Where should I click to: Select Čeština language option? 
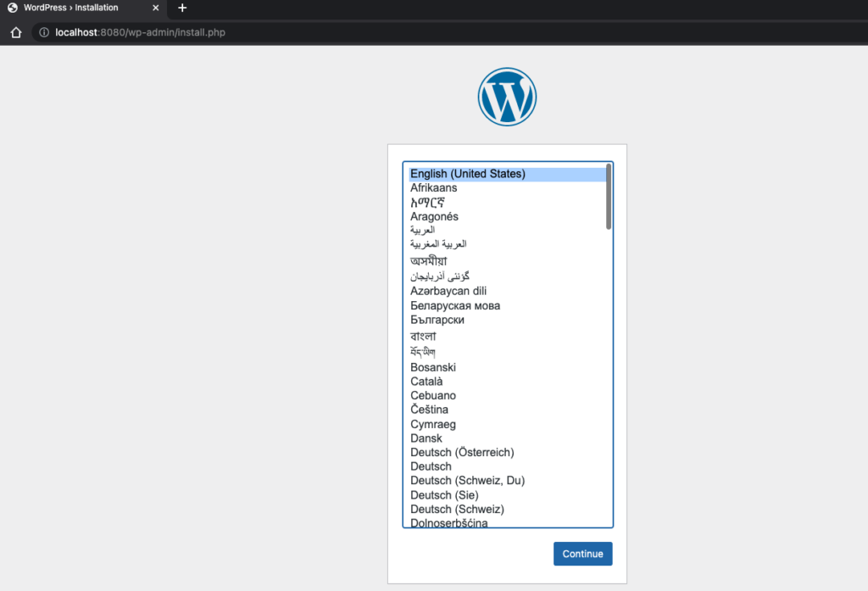pos(508,410)
